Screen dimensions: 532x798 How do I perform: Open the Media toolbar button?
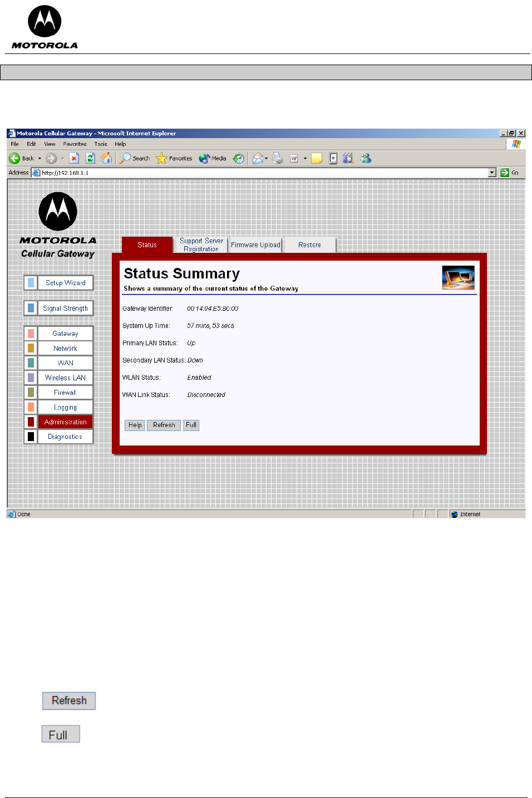pos(213,158)
